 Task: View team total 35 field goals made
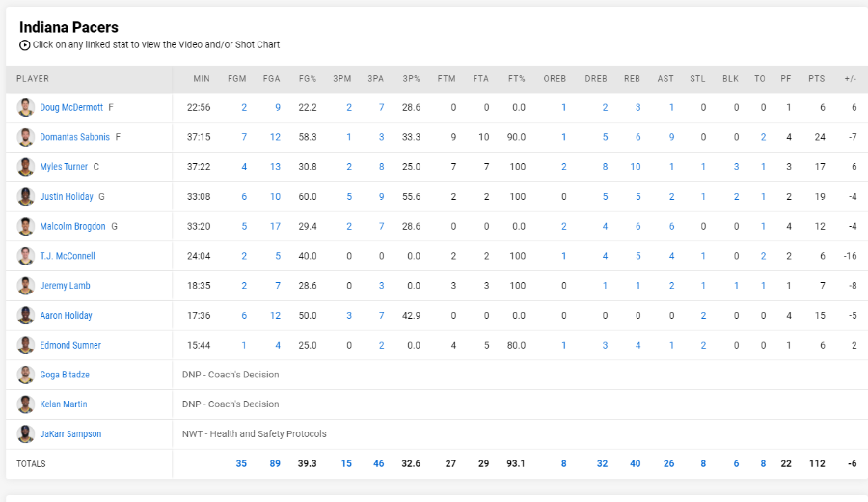(x=241, y=463)
